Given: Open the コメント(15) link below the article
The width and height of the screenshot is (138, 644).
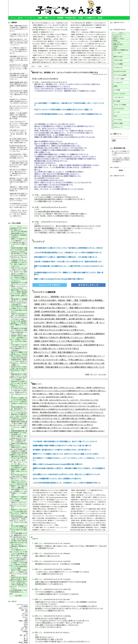Looking at the screenshot, I should [102, 374].
